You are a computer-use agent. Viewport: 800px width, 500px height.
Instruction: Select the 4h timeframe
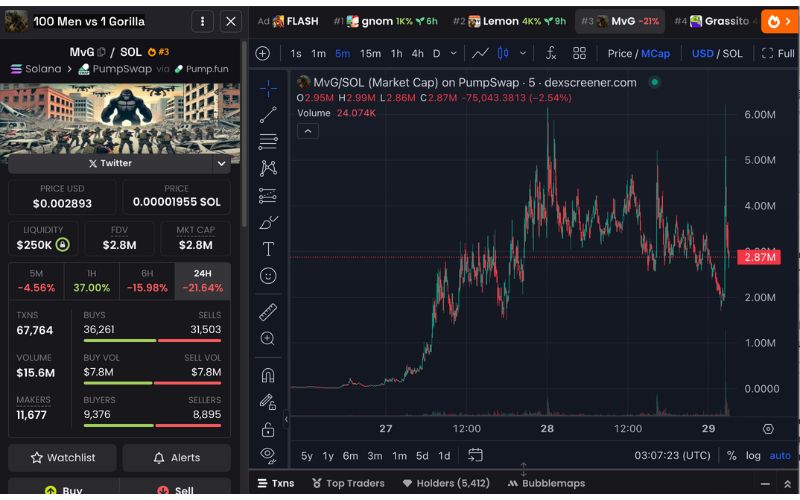coord(417,53)
